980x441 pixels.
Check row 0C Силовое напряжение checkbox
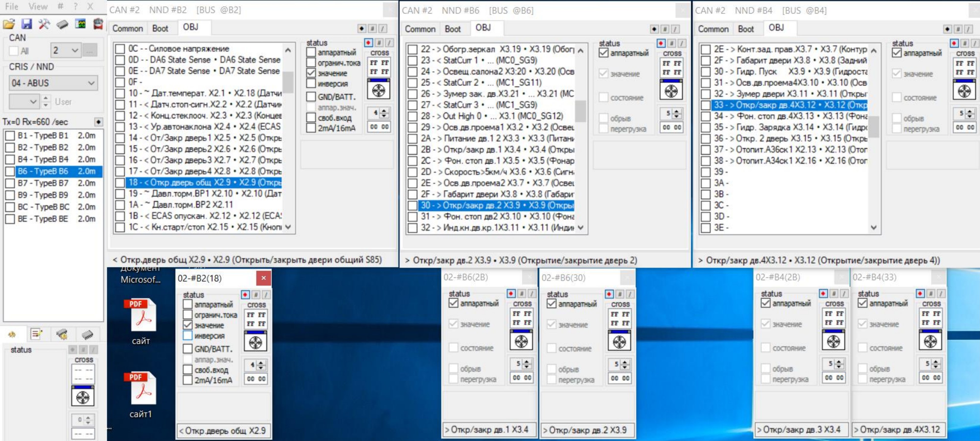(x=120, y=48)
